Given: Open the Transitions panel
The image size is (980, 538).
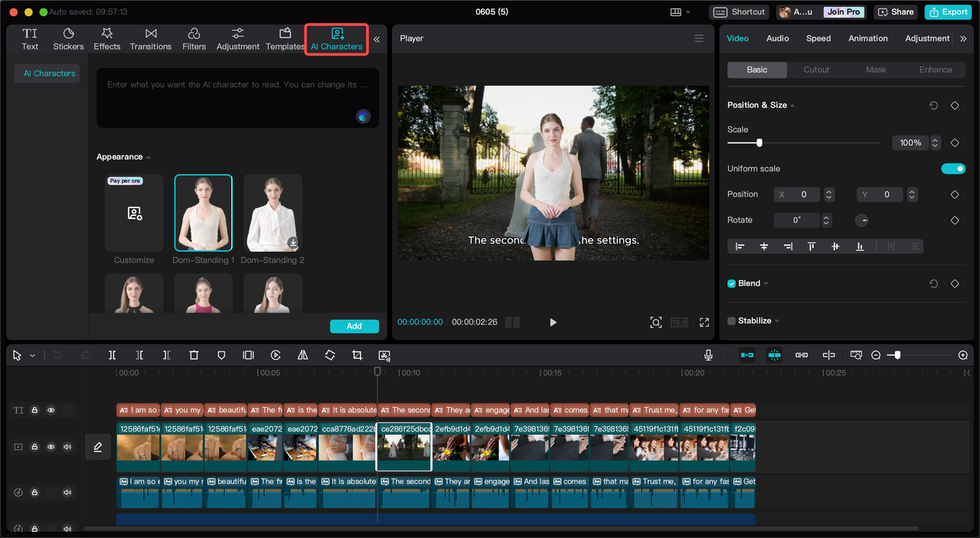Looking at the screenshot, I should point(151,38).
